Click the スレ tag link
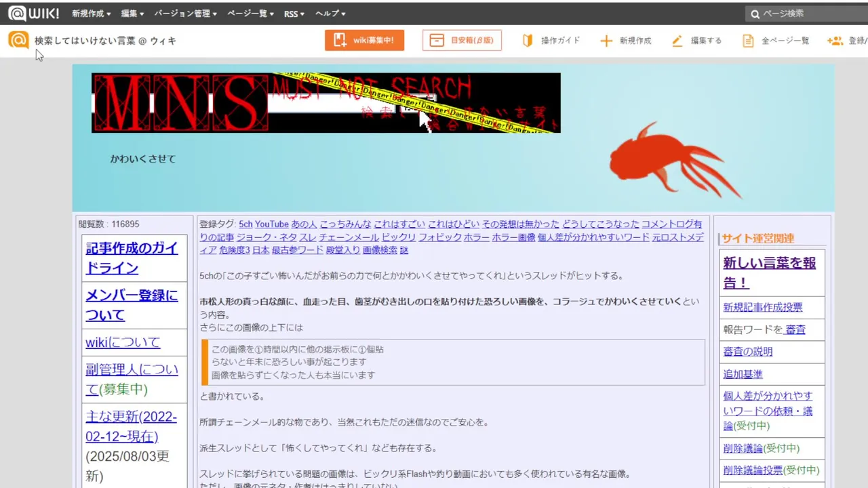The height and width of the screenshot is (488, 868). [x=308, y=237]
